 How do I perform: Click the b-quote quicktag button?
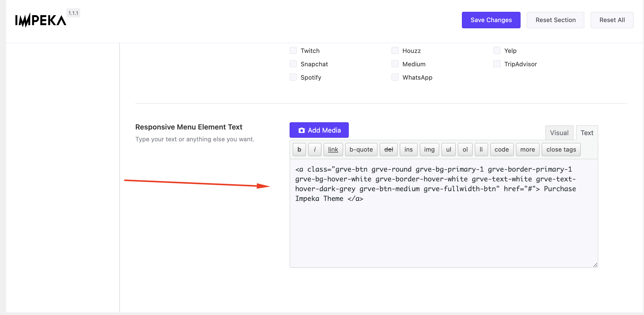pos(361,150)
